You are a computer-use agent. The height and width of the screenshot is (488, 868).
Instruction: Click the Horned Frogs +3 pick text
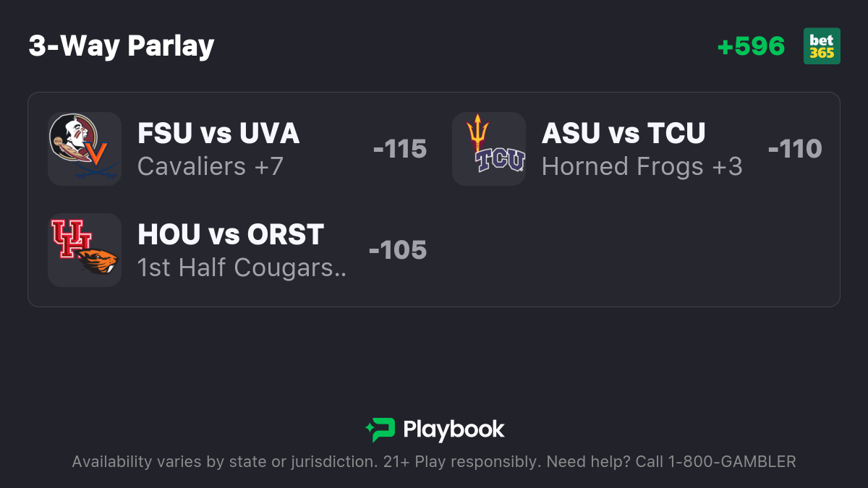642,166
